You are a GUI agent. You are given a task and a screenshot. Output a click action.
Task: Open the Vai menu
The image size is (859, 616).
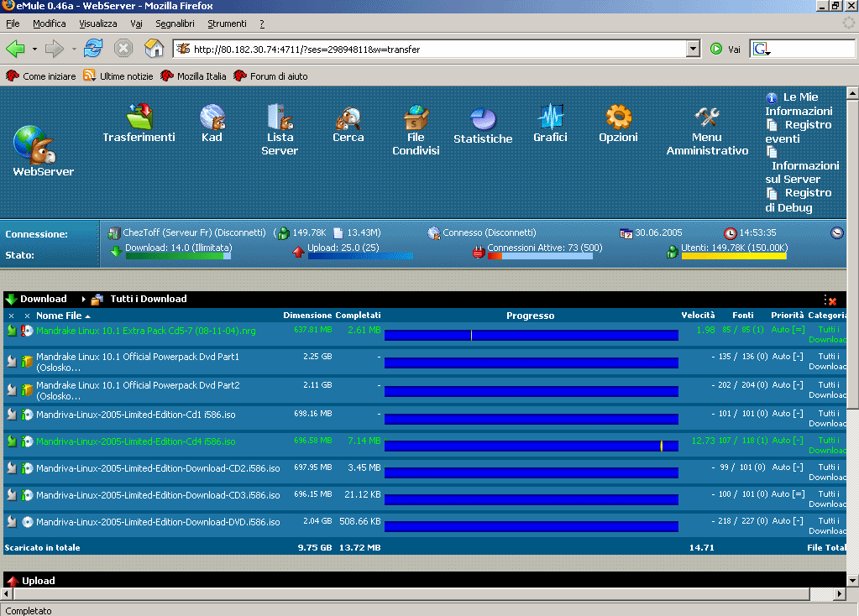tap(136, 23)
